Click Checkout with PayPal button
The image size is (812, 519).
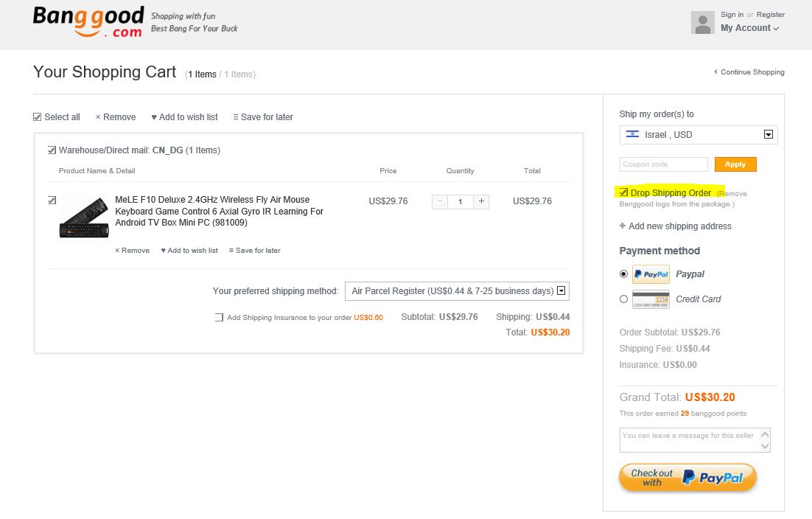687,478
